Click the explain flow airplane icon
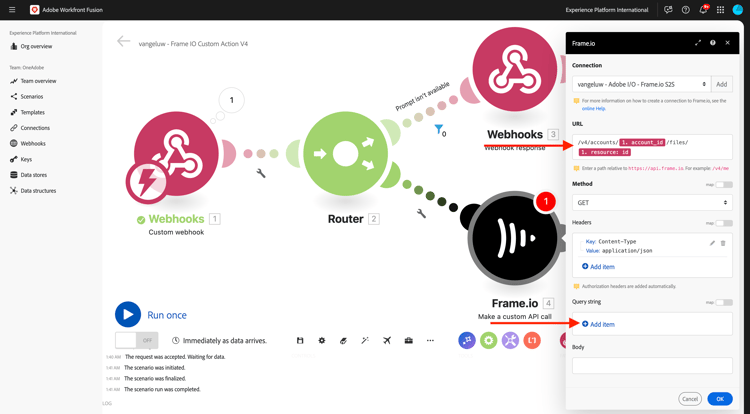This screenshot has height=414, width=750. click(387, 340)
